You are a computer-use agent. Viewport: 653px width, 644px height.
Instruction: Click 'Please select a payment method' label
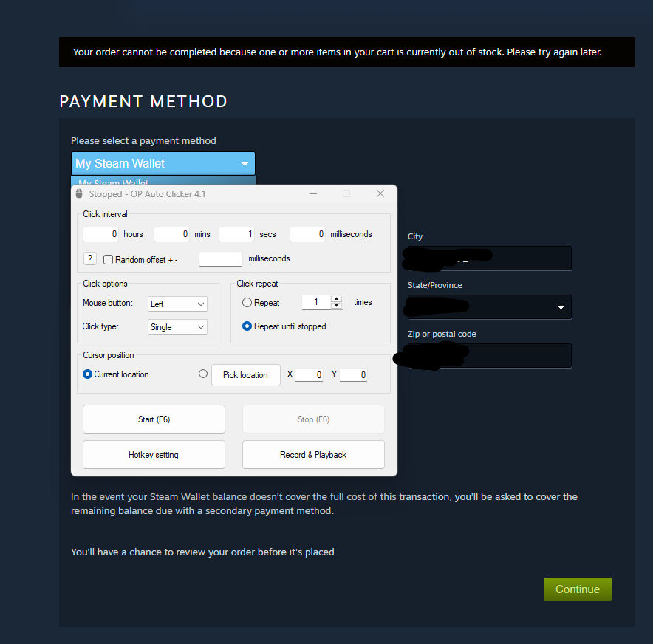(143, 141)
